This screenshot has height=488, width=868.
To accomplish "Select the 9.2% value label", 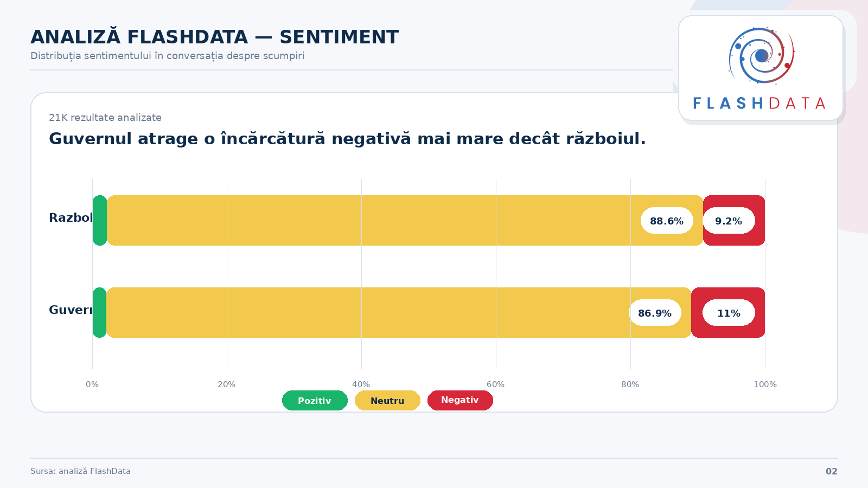I will point(729,221).
